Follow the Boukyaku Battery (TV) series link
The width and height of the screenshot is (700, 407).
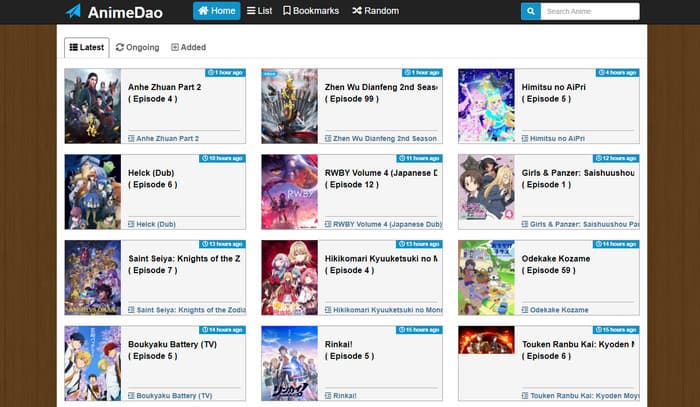click(x=170, y=395)
